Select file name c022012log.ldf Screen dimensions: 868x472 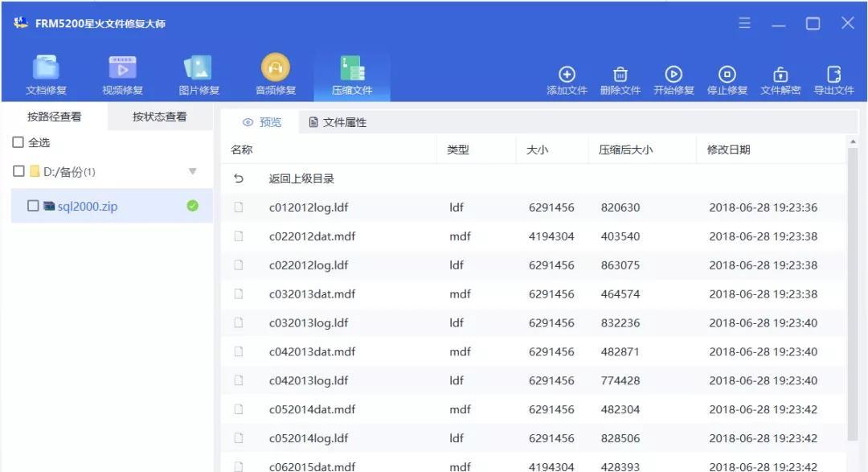click(309, 265)
